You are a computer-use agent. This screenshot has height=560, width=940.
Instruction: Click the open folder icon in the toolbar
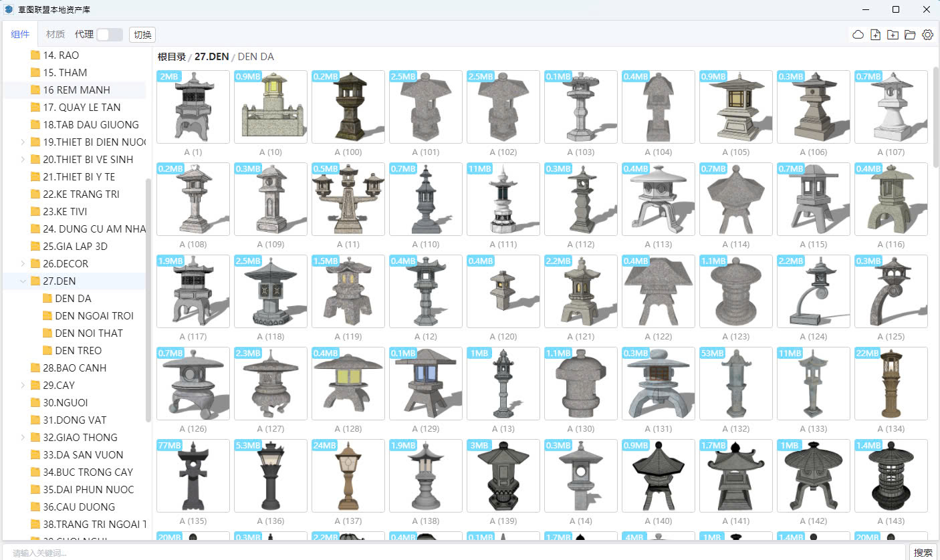pyautogui.click(x=910, y=35)
